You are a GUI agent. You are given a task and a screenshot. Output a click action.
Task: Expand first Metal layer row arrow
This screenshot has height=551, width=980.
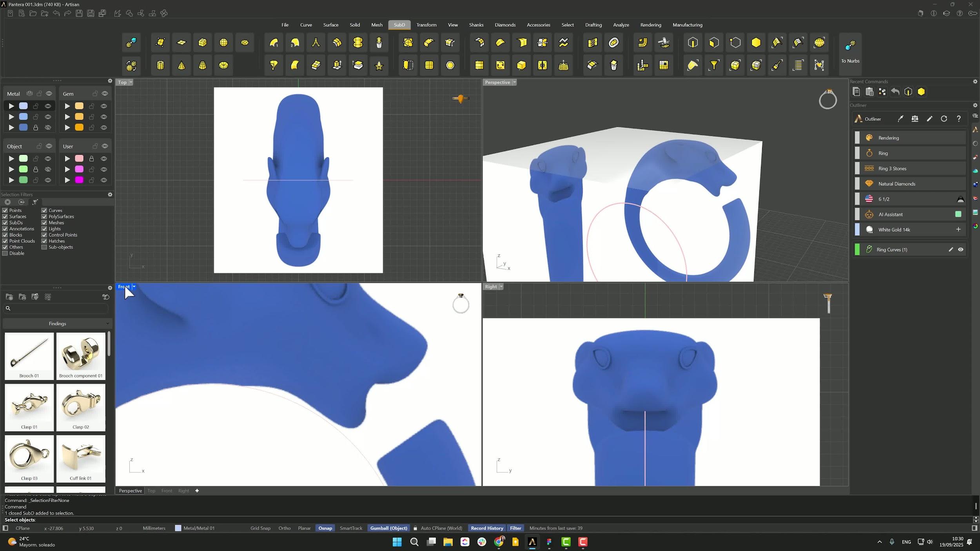coord(11,106)
